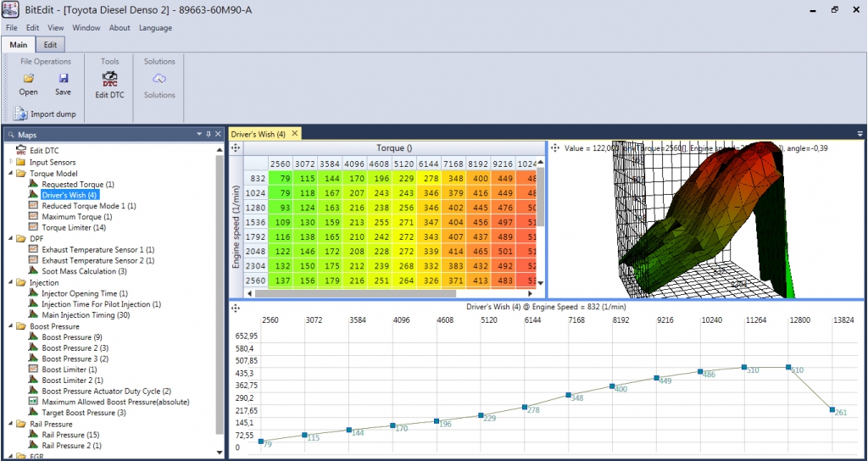Open the document tabs dropdown arrow

[x=860, y=134]
